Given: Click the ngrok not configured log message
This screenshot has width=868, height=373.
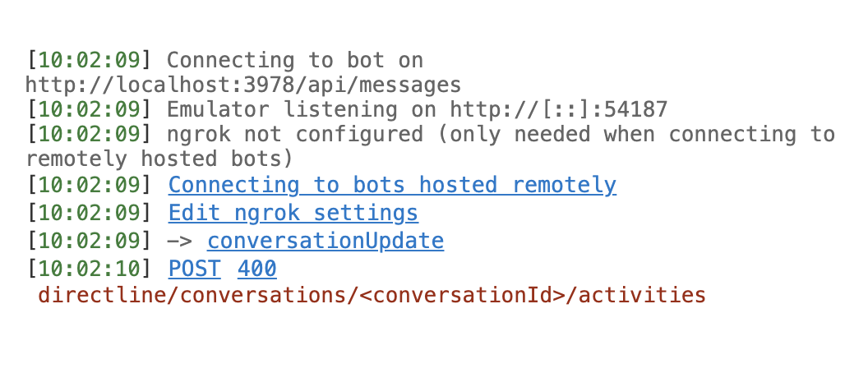Looking at the screenshot, I should click(x=501, y=135).
